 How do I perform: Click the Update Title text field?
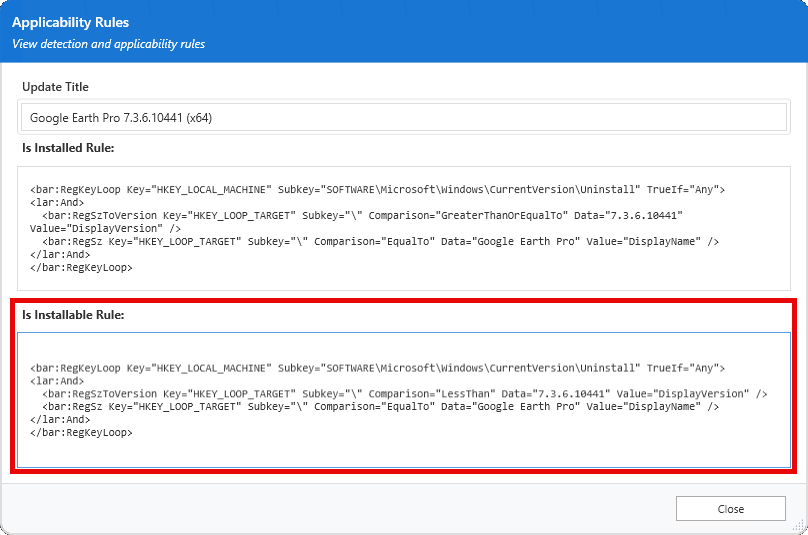(403, 118)
